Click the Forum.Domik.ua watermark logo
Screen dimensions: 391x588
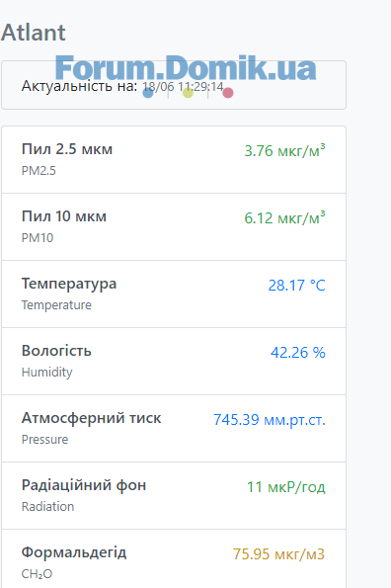click(186, 68)
